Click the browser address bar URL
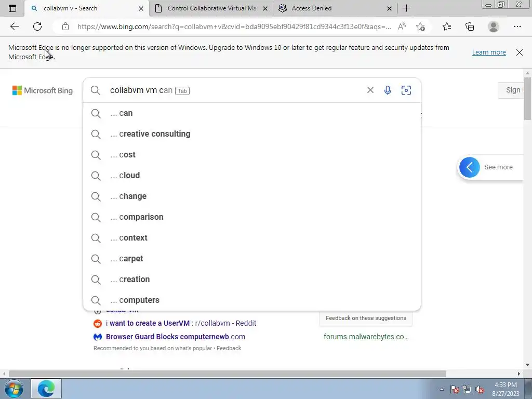 coord(234,27)
